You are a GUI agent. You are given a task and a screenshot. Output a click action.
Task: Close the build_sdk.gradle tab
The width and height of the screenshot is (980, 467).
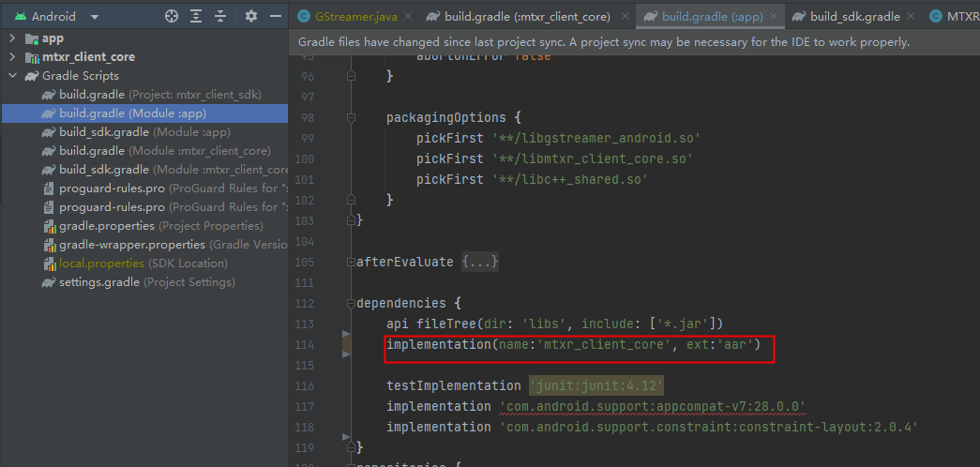[910, 17]
